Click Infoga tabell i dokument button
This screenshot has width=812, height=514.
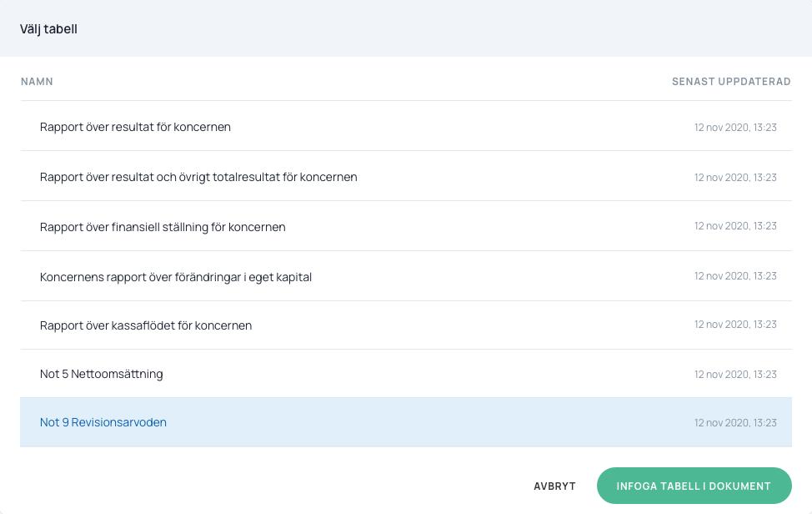pyautogui.click(x=694, y=486)
